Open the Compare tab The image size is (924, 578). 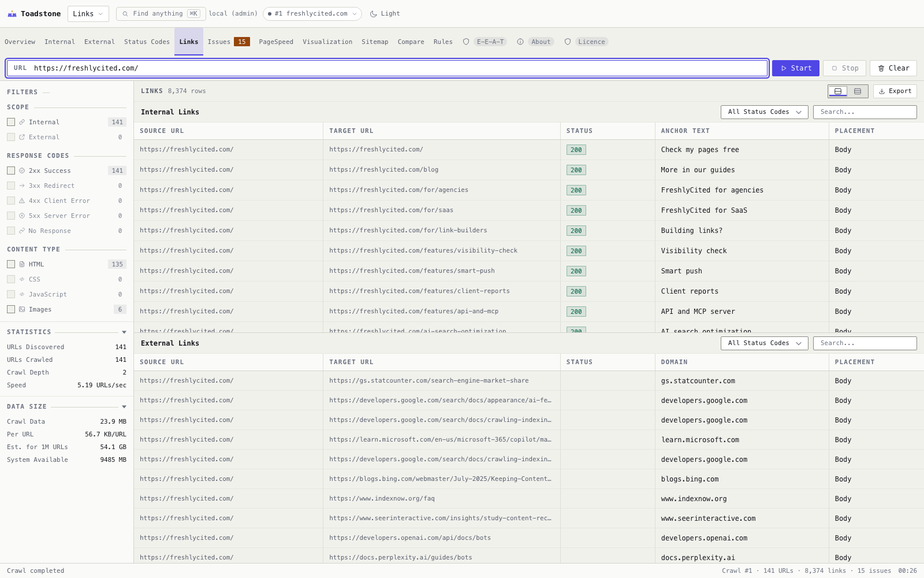point(411,42)
